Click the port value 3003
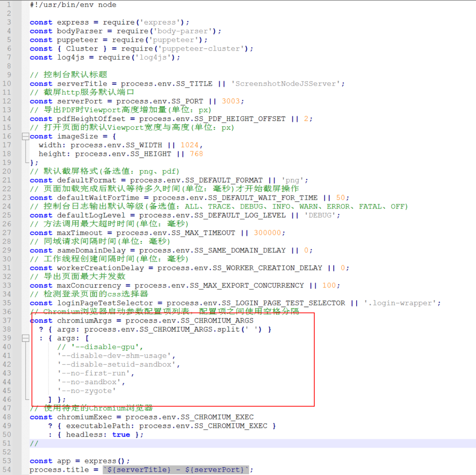This screenshot has width=476, height=475. (x=231, y=101)
